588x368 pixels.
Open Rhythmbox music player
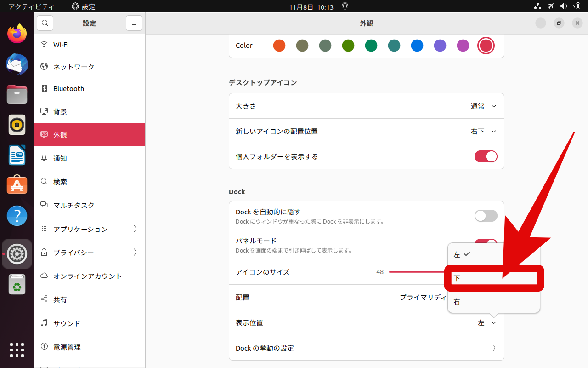click(17, 124)
